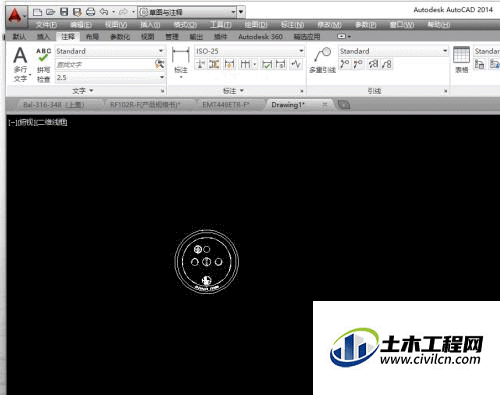Select the Multiline Text large A tool

20,55
